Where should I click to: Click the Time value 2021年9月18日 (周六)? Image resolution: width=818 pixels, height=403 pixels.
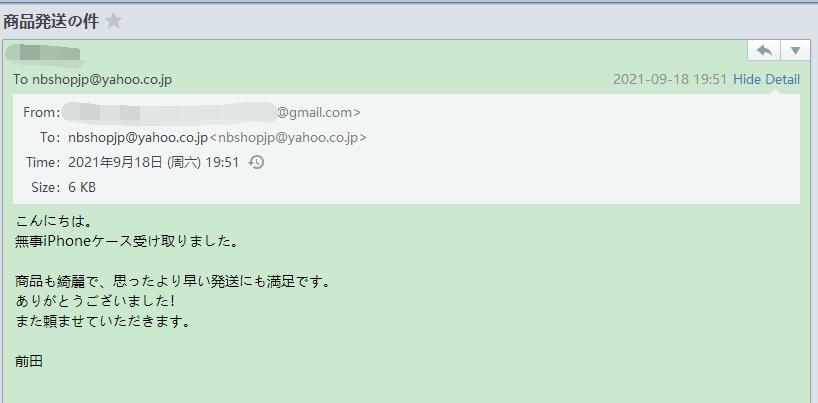[135, 162]
